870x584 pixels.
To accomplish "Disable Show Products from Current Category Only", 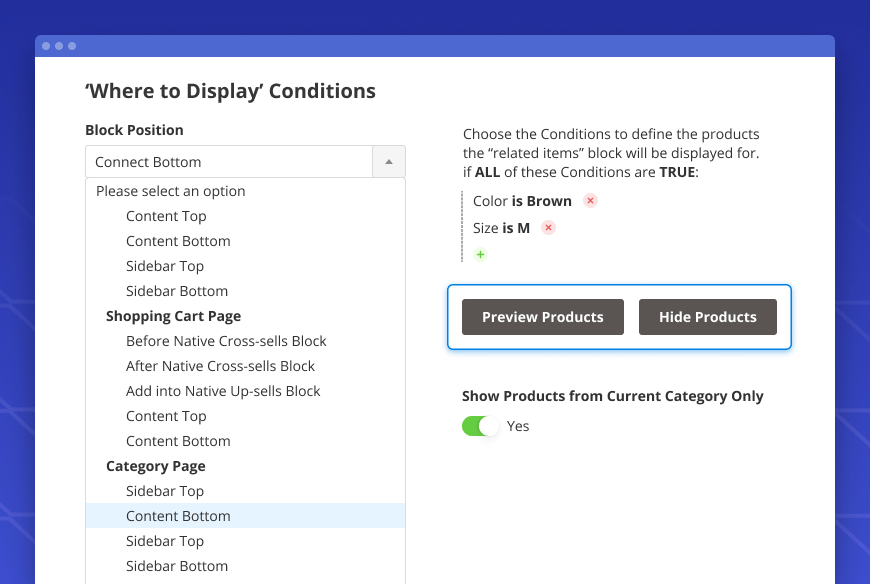I will click(480, 426).
